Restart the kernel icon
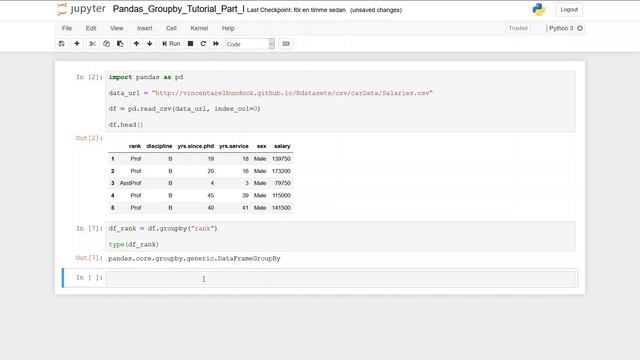Image resolution: width=640 pixels, height=360 pixels. (x=203, y=44)
